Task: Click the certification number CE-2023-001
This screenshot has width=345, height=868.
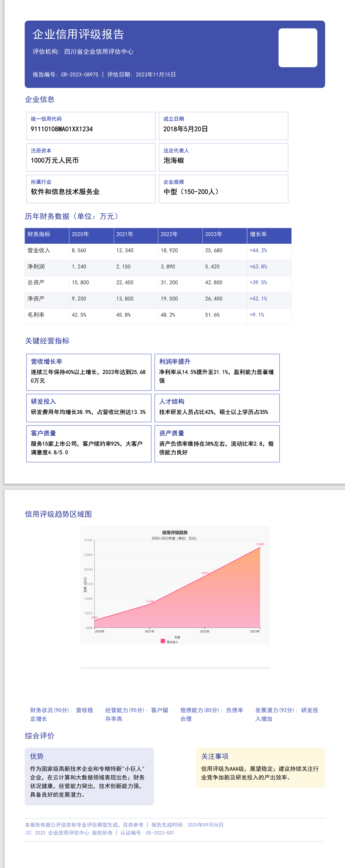Action: (x=160, y=833)
